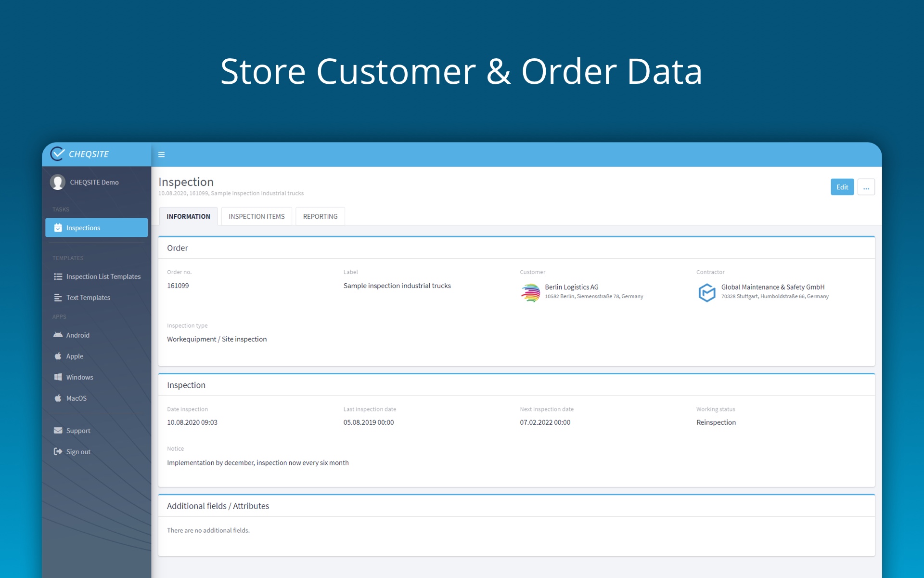Select the Information tab
The image size is (924, 578).
[188, 217]
